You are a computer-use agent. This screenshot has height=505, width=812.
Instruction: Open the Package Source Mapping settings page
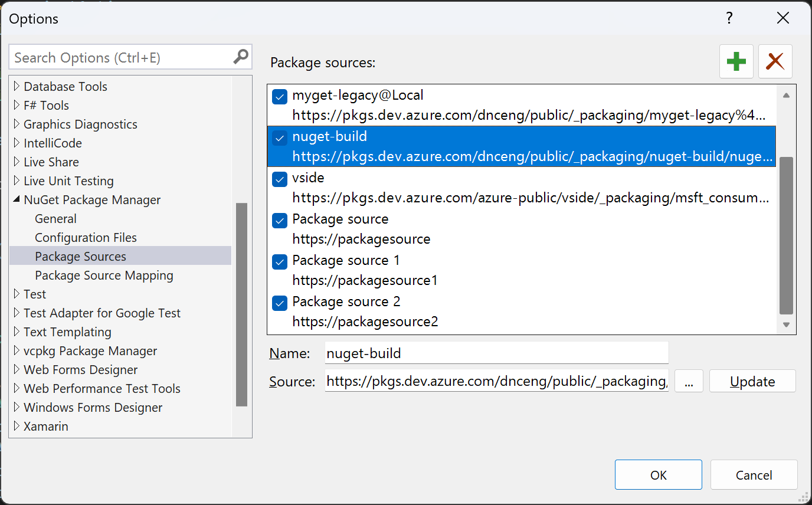(x=104, y=275)
